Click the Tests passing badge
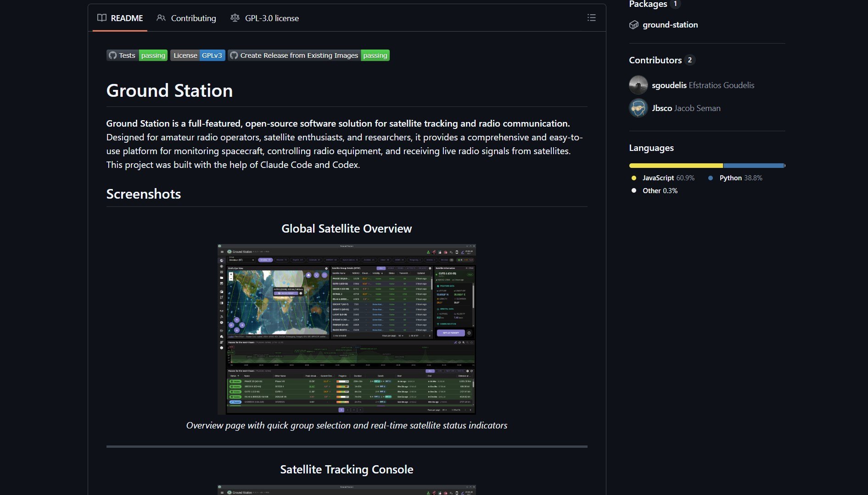Image resolution: width=868 pixels, height=495 pixels. coord(137,55)
